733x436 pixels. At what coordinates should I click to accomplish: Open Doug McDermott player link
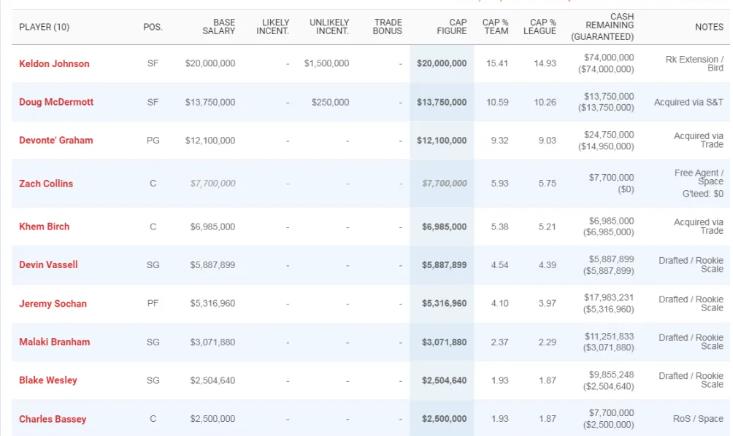(x=56, y=102)
